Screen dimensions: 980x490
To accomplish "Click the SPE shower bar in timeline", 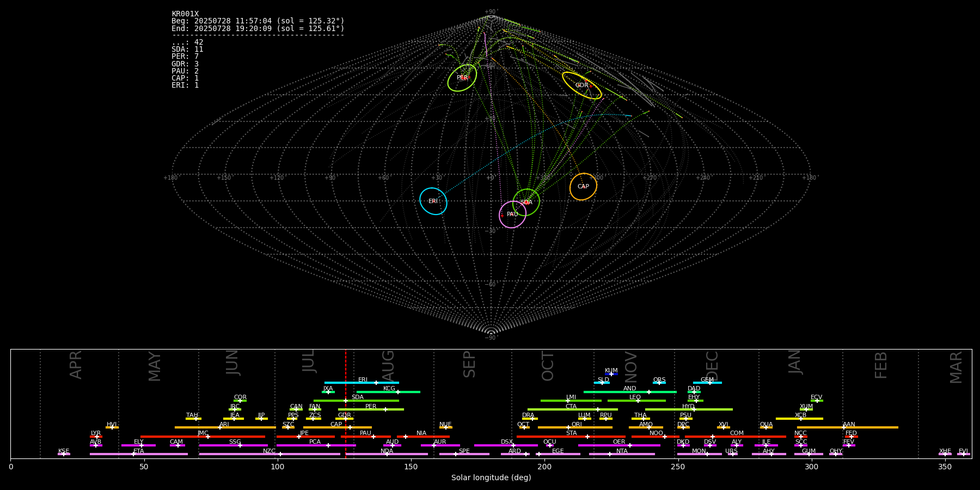I will point(464,454).
